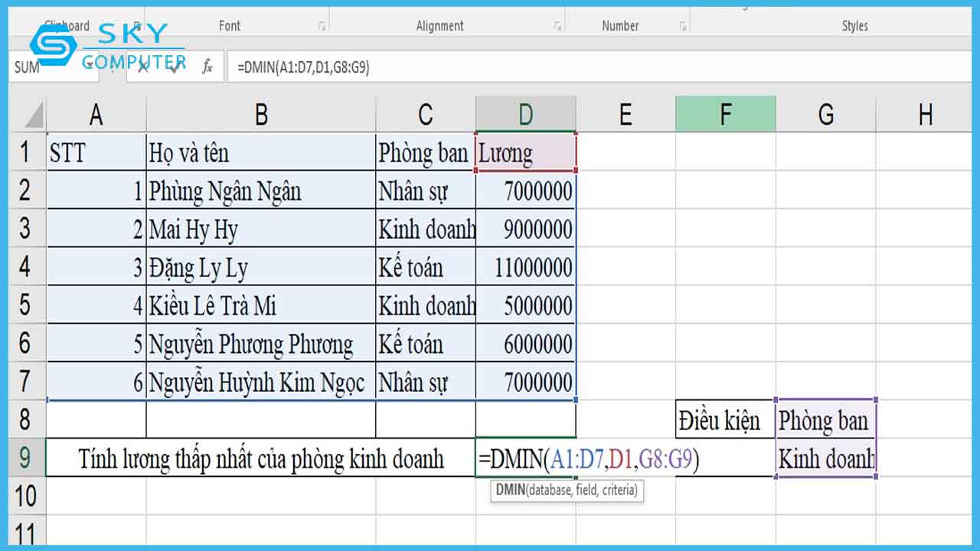Screen dimensions: 980x551
Task: Click the Select All corner triangle
Action: coord(34,116)
